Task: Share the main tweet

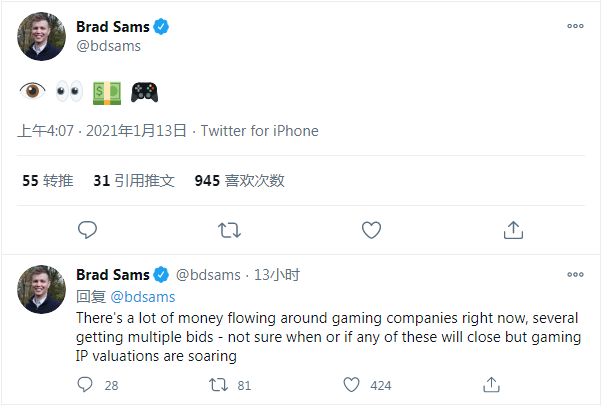Action: (513, 230)
